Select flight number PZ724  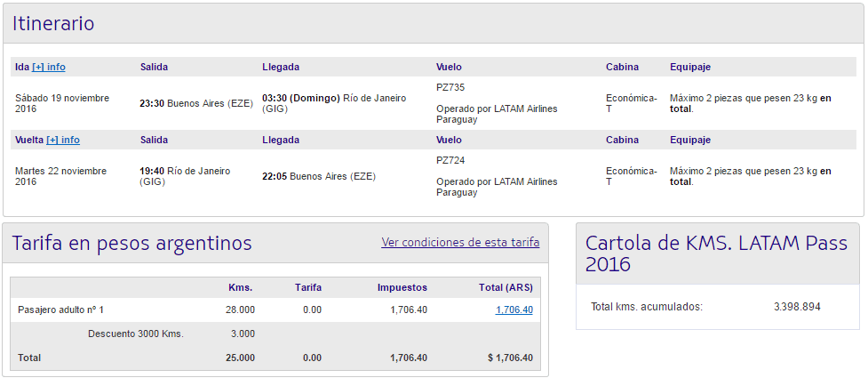pyautogui.click(x=450, y=160)
